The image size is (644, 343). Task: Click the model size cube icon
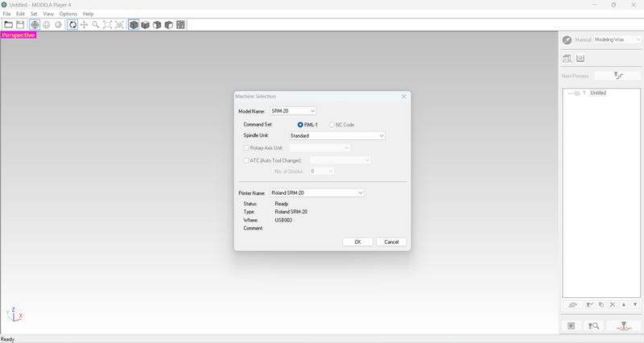tap(568, 58)
